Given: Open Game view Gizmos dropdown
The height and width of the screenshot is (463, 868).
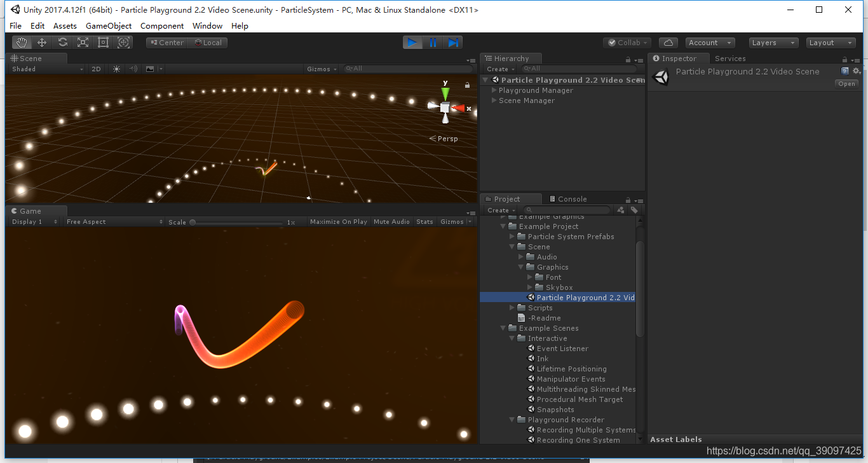Looking at the screenshot, I should [x=456, y=222].
